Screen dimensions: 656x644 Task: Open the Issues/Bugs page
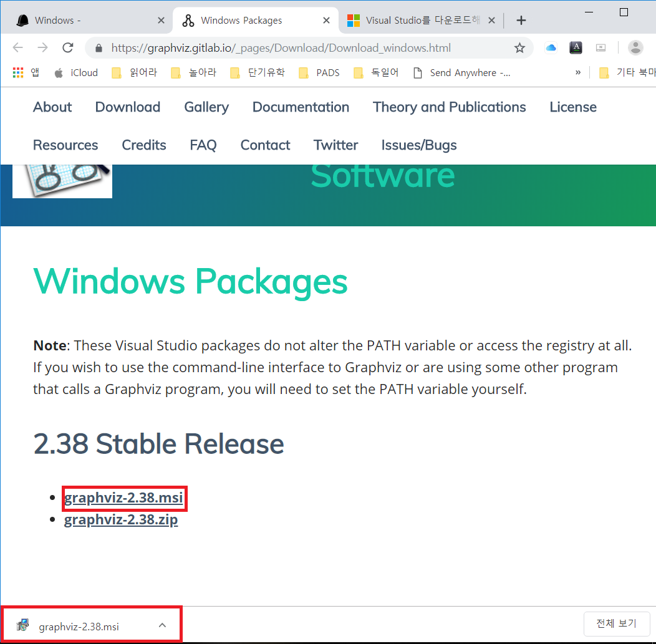(419, 145)
